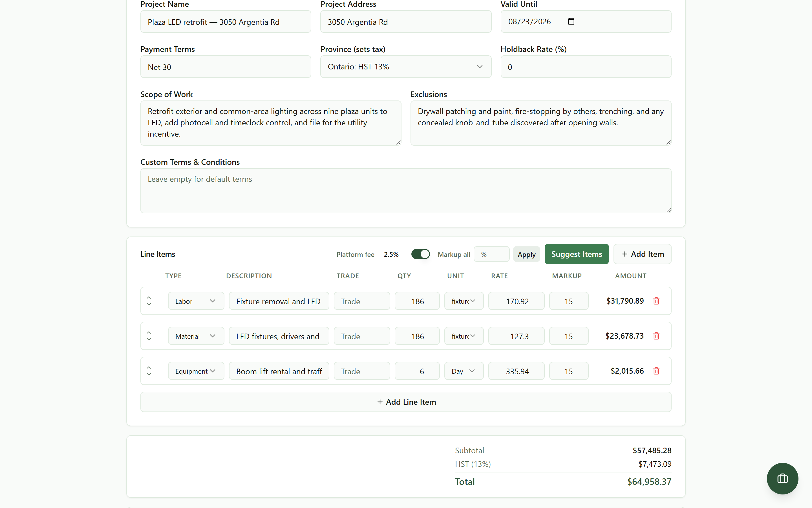This screenshot has height=508, width=812.
Task: Edit the 127.3 rate field
Action: coord(516,336)
